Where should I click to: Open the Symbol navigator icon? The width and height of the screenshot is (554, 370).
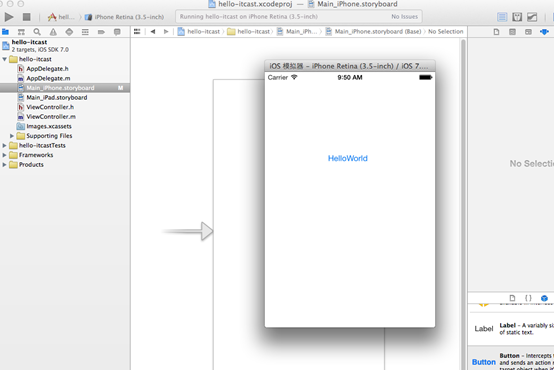click(x=21, y=32)
